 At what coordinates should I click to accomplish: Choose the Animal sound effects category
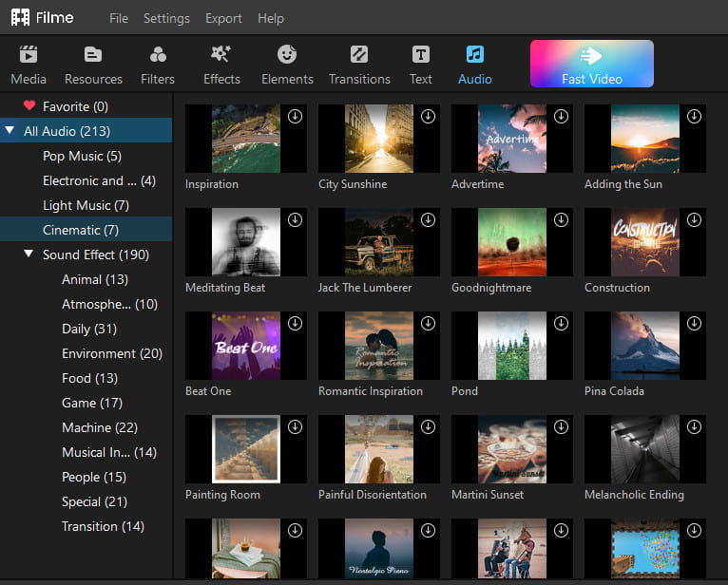point(95,279)
